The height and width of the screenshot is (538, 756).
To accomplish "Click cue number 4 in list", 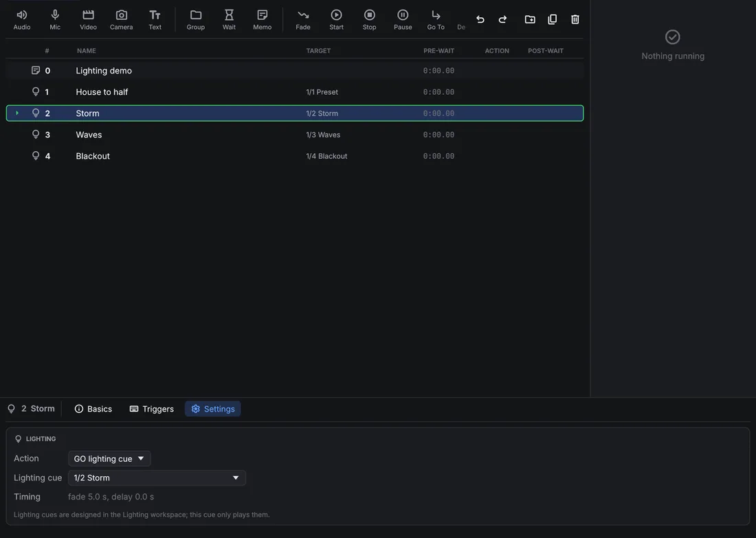I will [x=47, y=156].
